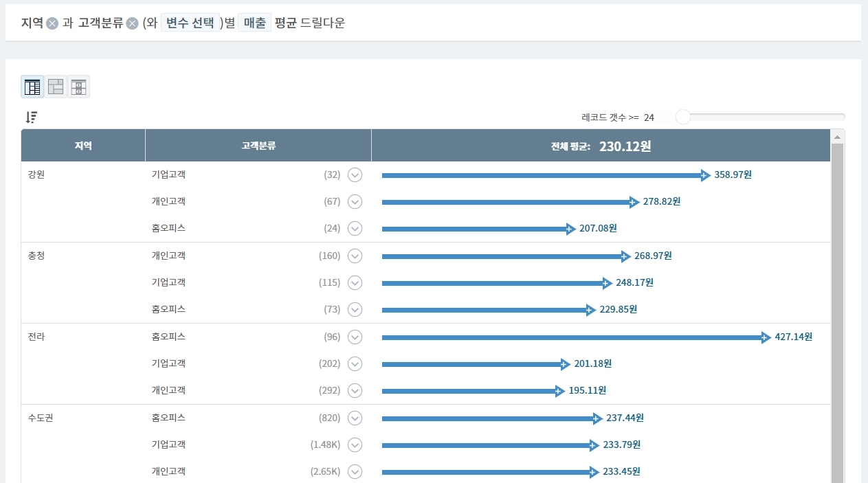Click the 지역 column header
Viewport: 868px width, 483px height.
(x=83, y=146)
